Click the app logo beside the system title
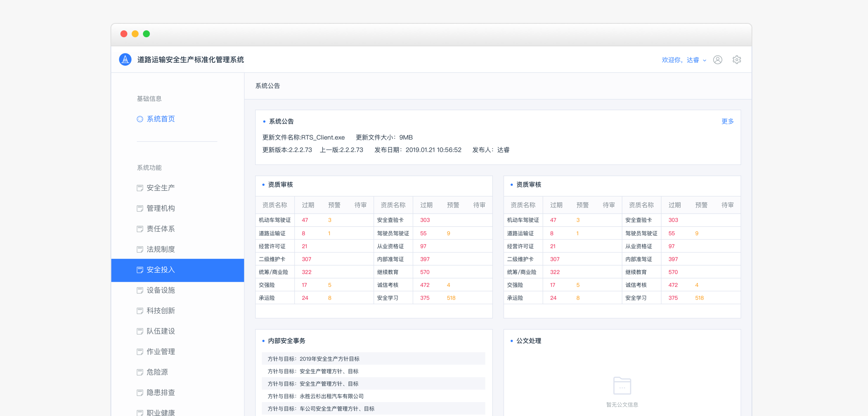868x416 pixels. 125,59
